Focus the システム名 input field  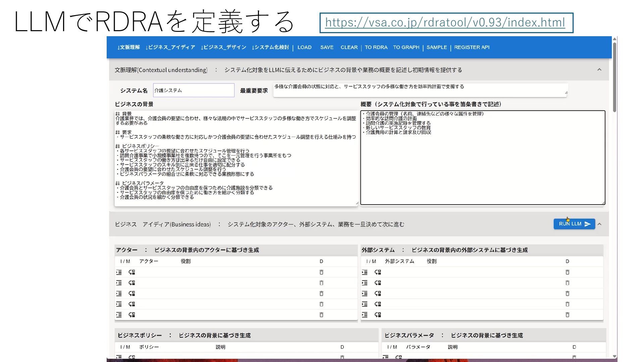194,90
